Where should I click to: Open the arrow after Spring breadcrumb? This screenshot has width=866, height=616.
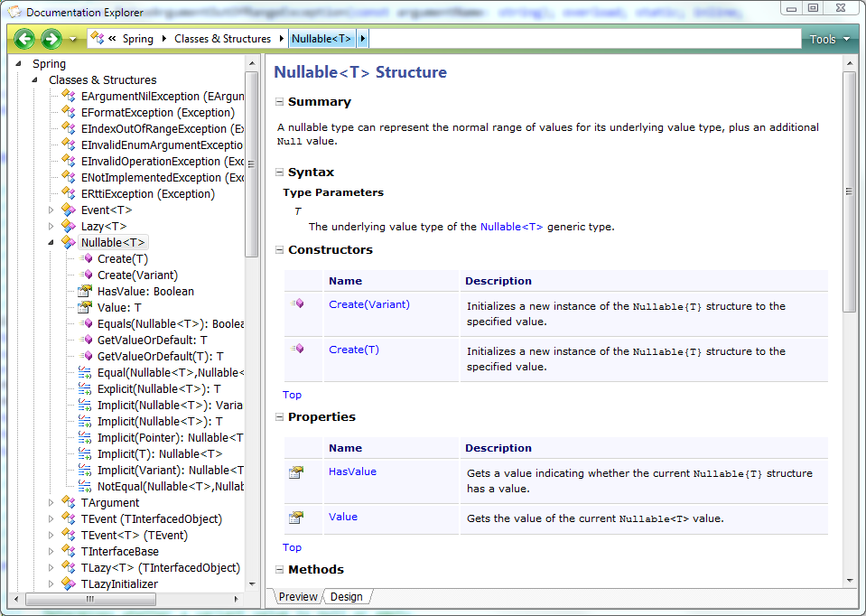point(164,39)
